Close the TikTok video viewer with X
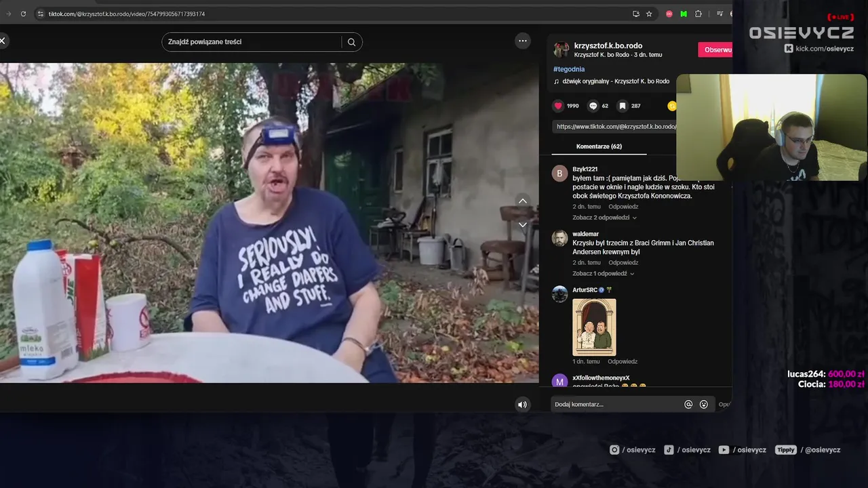The height and width of the screenshot is (488, 868). coord(3,41)
